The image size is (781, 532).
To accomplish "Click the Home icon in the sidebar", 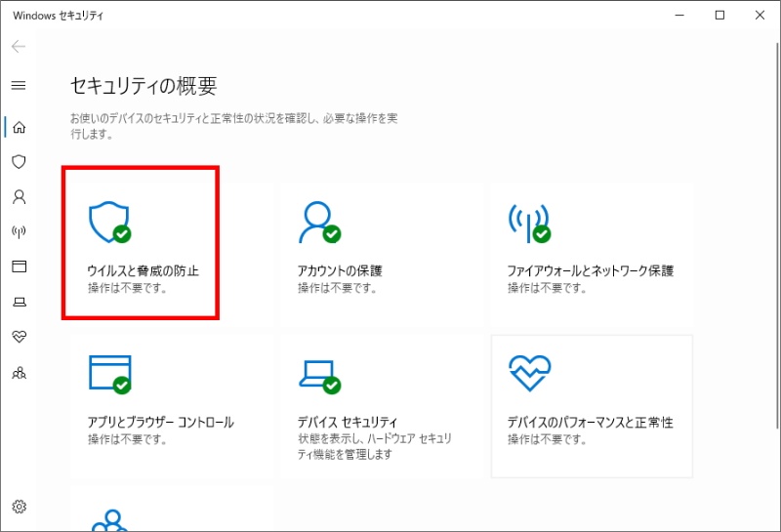I will 18,127.
